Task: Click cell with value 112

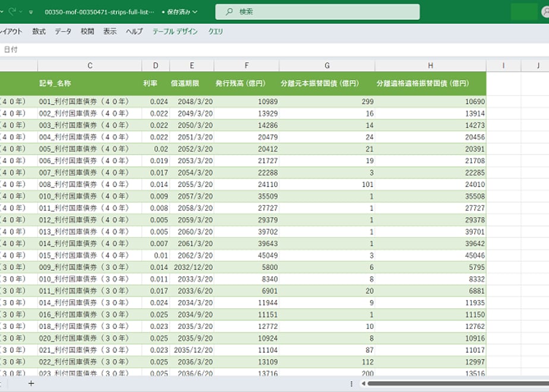Action: (327, 362)
